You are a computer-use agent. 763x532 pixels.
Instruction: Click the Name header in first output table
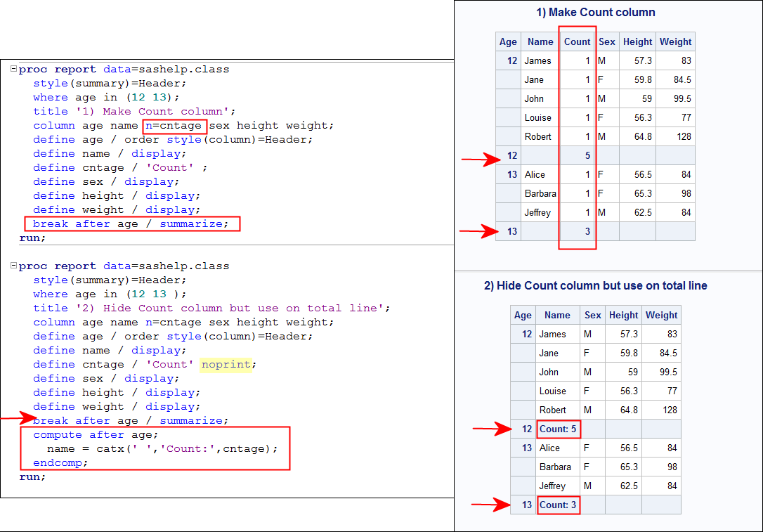[540, 41]
